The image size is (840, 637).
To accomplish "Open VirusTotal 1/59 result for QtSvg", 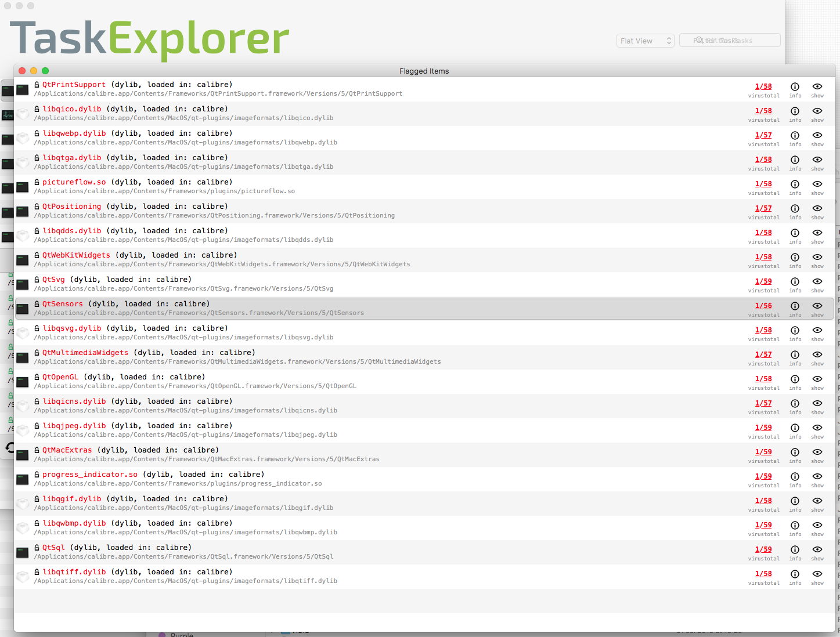I will [763, 281].
